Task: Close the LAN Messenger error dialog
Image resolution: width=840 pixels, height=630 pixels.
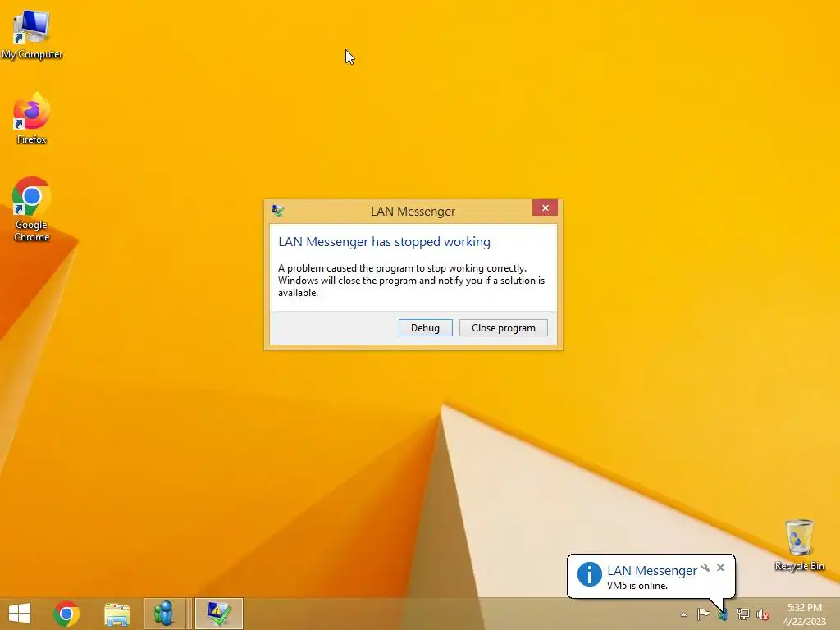Action: pyautogui.click(x=546, y=208)
